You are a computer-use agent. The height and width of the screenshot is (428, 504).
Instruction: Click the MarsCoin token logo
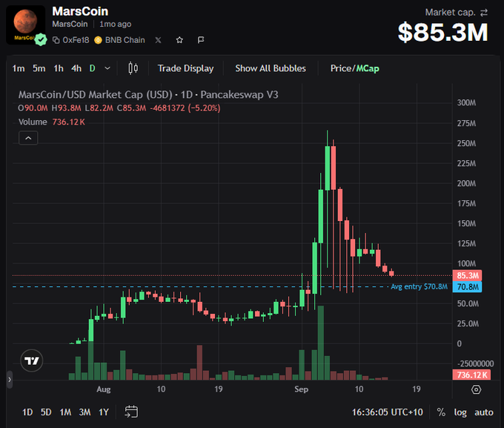click(25, 24)
